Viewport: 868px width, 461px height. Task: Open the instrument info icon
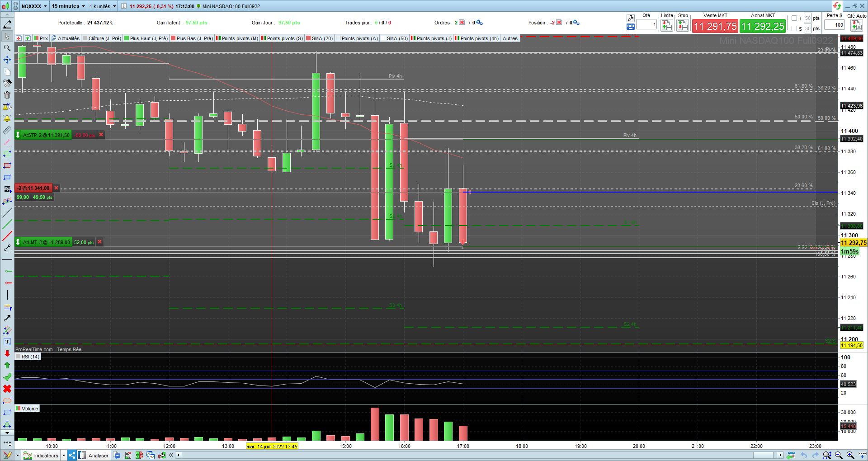tap(123, 6)
